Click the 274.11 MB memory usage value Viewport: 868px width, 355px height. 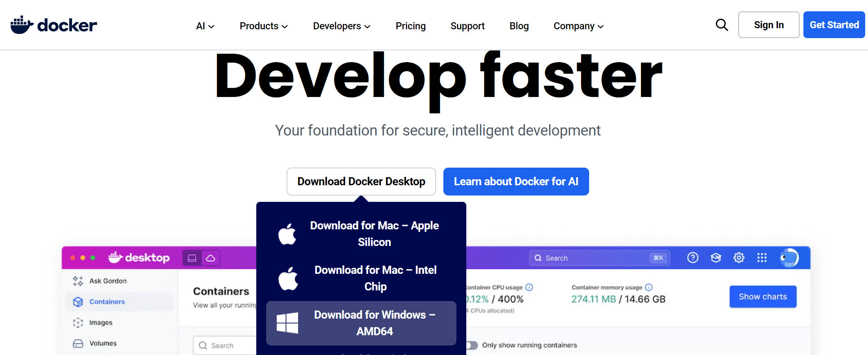tap(594, 299)
